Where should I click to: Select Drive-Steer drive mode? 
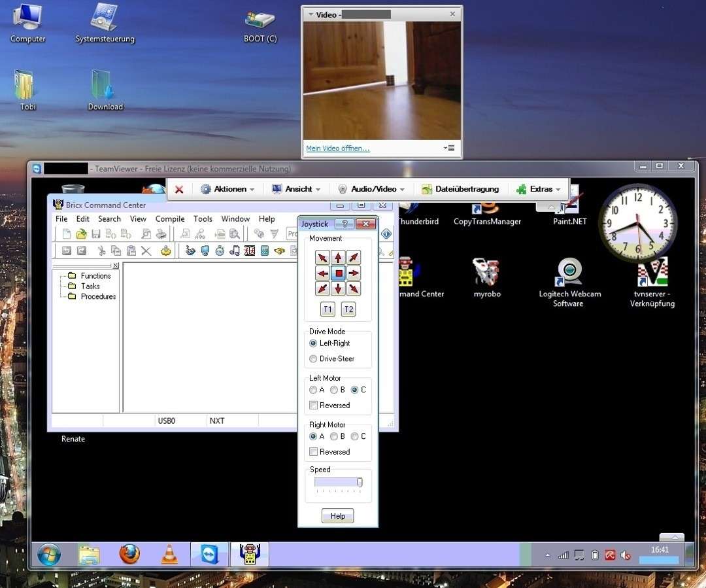[x=313, y=358]
